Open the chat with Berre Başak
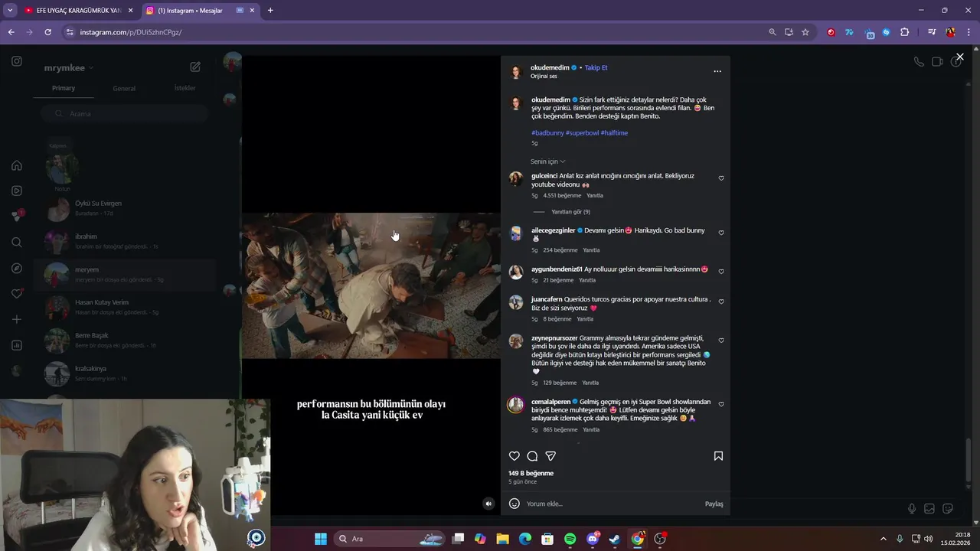 click(x=125, y=341)
